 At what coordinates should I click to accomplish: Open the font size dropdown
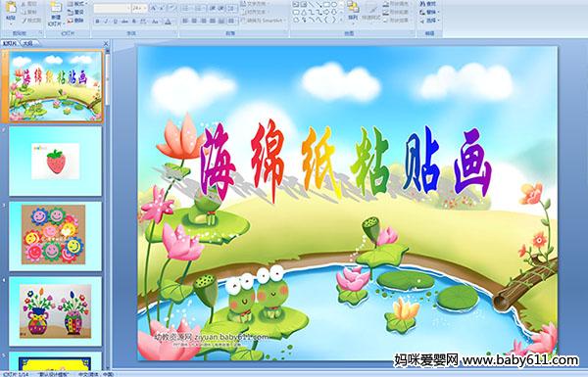pyautogui.click(x=140, y=8)
